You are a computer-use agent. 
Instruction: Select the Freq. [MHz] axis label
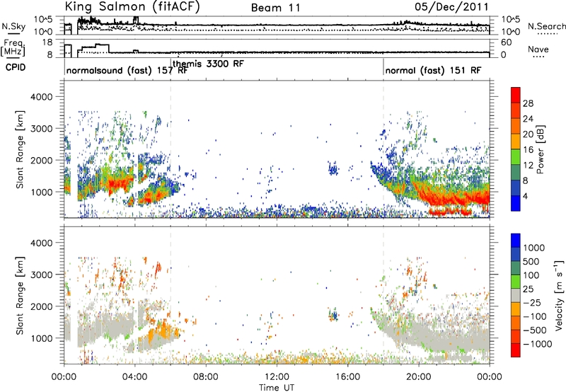point(13,48)
